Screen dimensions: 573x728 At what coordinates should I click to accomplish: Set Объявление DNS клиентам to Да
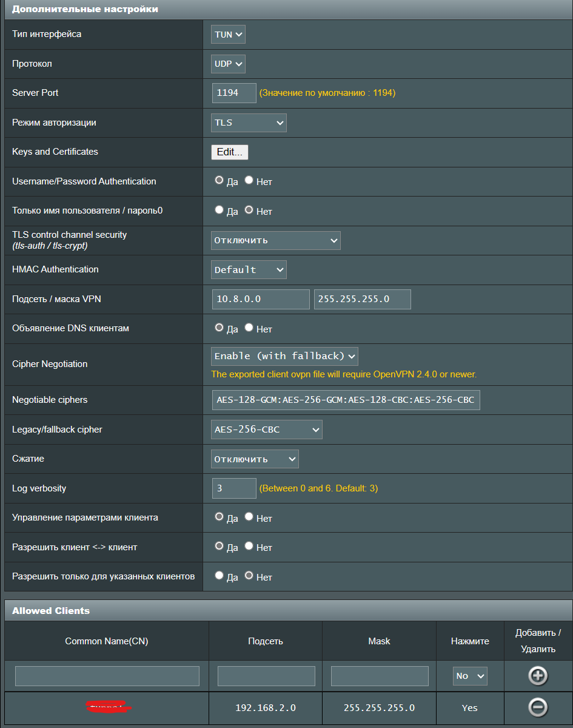tap(219, 328)
